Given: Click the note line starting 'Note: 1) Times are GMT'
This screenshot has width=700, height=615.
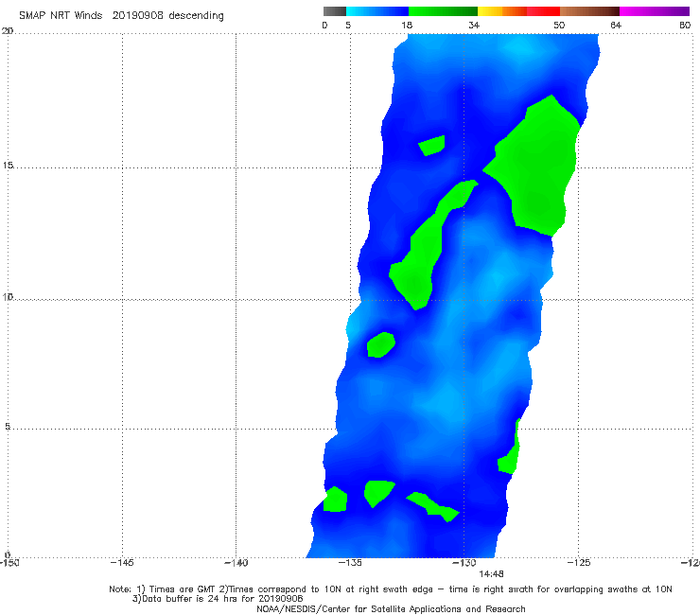Looking at the screenshot, I should click(x=391, y=589).
